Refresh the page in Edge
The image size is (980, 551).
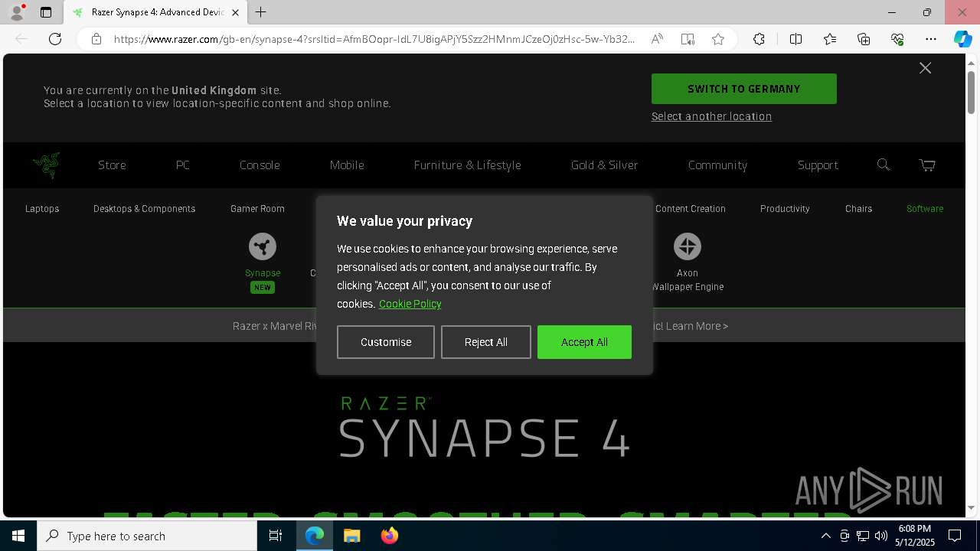coord(55,39)
